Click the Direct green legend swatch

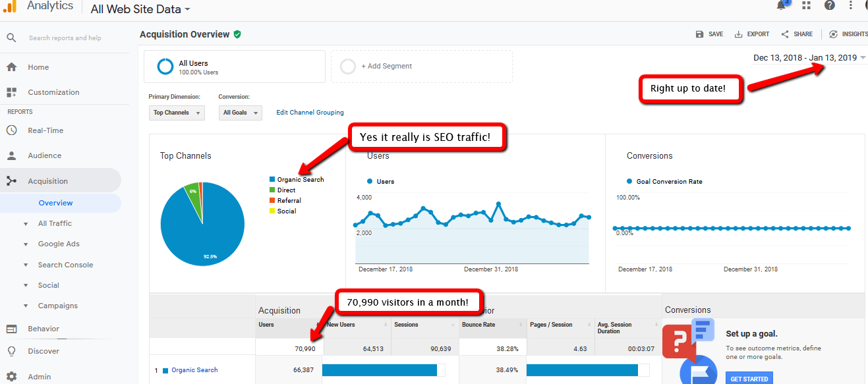point(272,190)
